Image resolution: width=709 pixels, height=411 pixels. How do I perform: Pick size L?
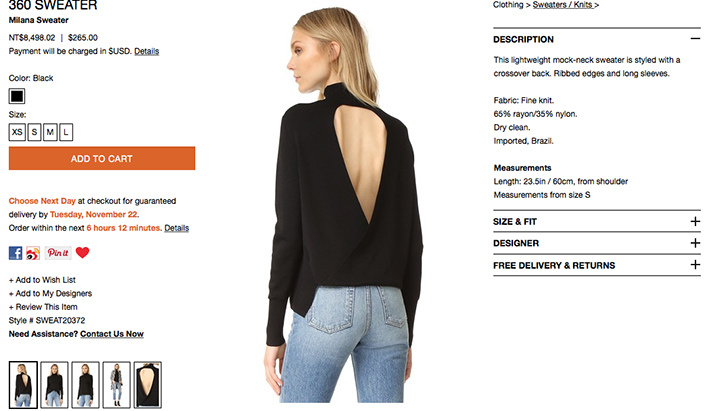coord(66,132)
